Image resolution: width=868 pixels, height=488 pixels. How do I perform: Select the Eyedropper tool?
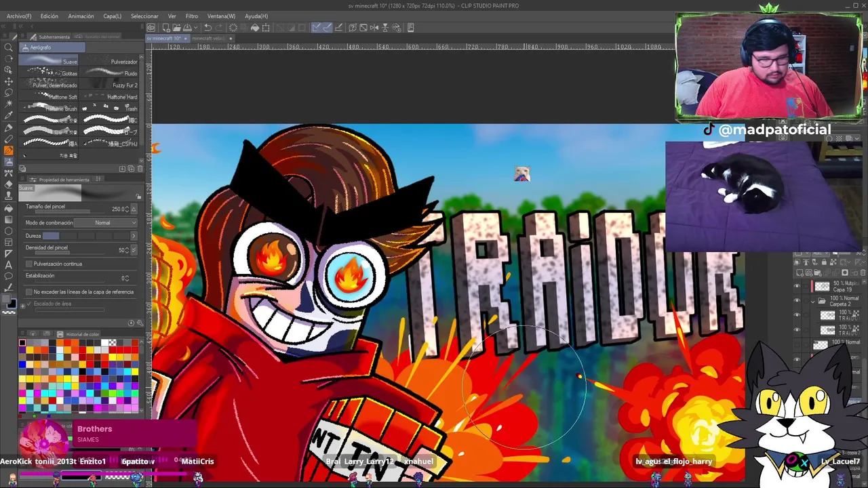(x=9, y=116)
